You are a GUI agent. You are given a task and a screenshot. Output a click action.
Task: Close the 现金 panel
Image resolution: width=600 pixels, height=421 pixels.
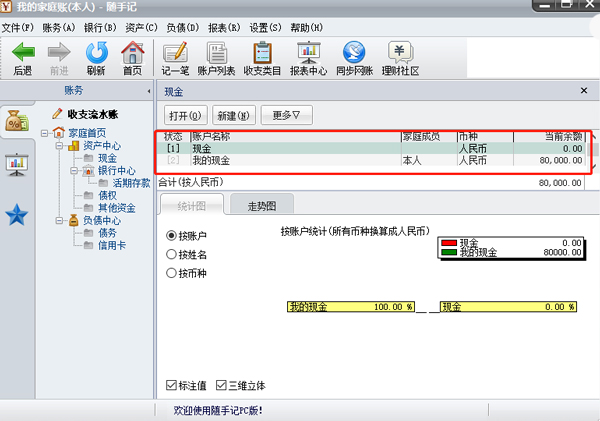(x=584, y=91)
